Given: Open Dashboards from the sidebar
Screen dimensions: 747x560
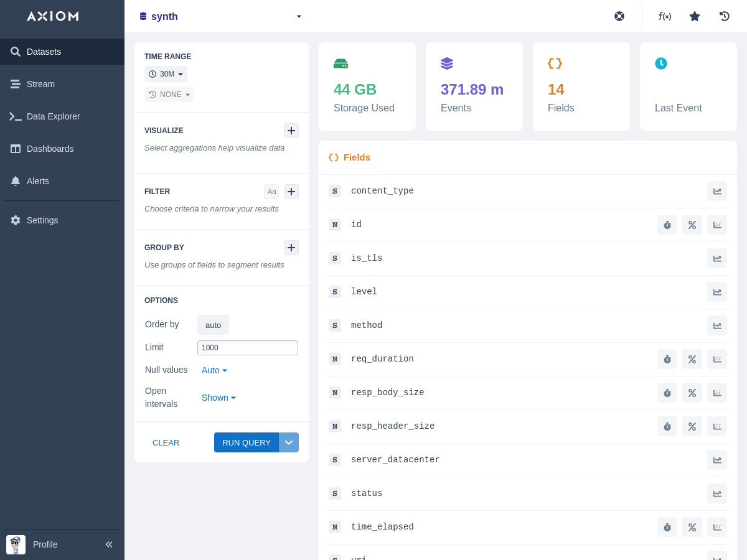Looking at the screenshot, I should coord(50,149).
